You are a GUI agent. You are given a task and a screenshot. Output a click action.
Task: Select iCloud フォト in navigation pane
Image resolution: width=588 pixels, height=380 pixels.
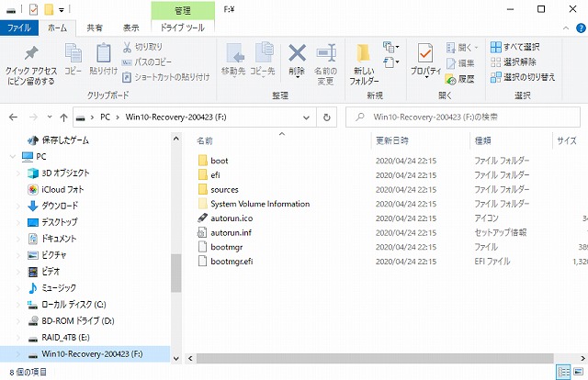(x=55, y=190)
